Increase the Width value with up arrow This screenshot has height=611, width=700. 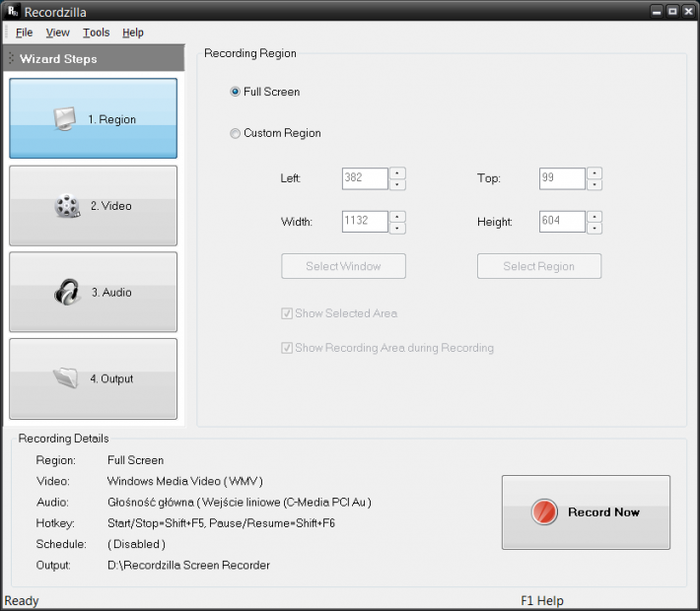tap(397, 217)
